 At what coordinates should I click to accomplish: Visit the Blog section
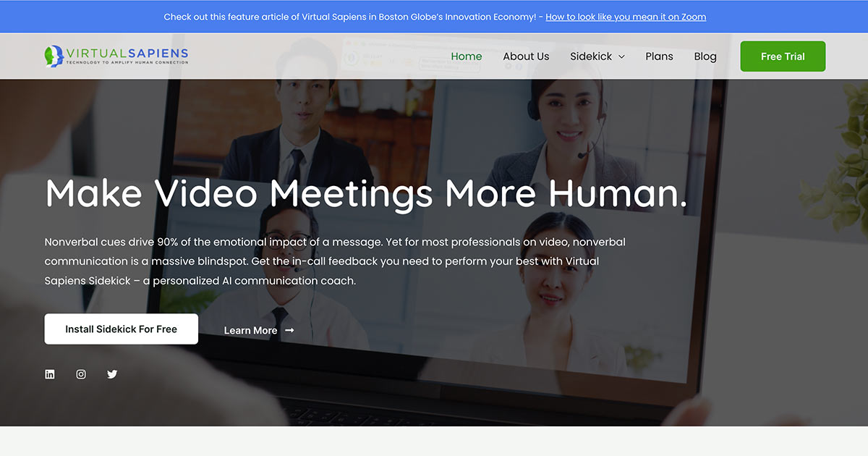705,56
